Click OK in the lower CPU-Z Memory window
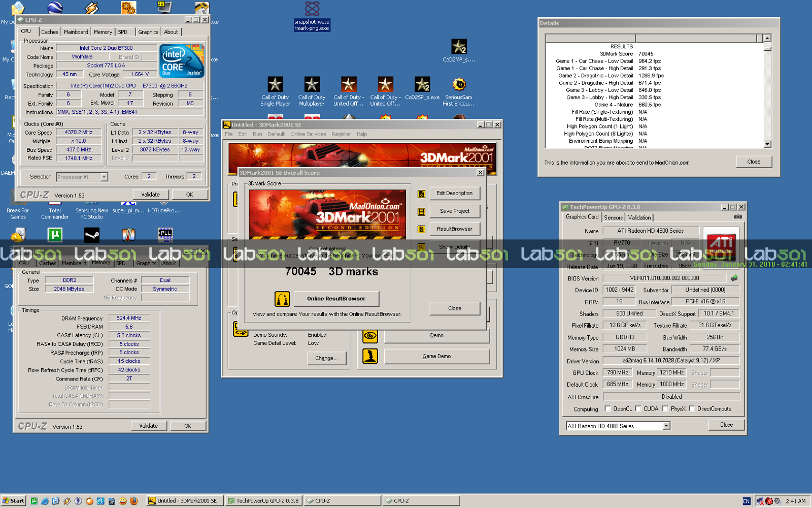The image size is (812, 508). (188, 426)
